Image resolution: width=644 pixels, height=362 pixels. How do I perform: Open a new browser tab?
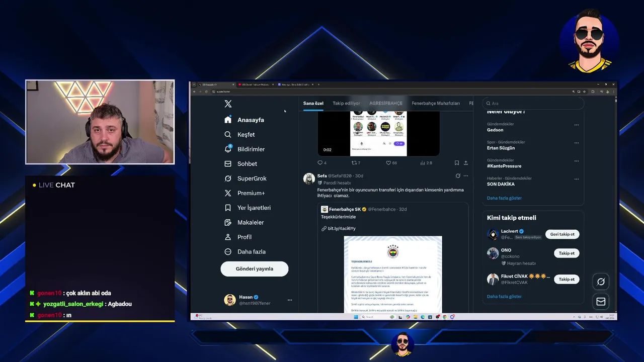318,84
